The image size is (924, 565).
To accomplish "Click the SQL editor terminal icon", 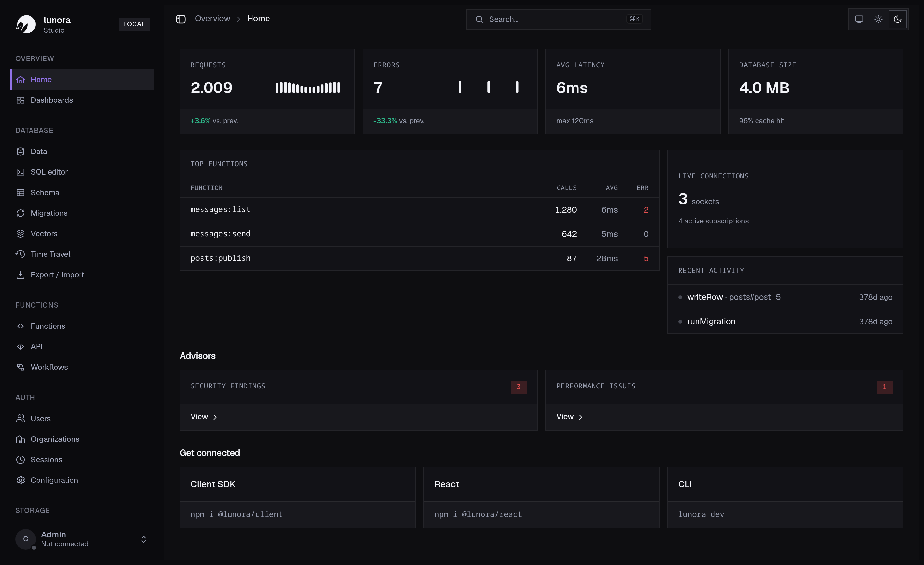I will pos(21,172).
